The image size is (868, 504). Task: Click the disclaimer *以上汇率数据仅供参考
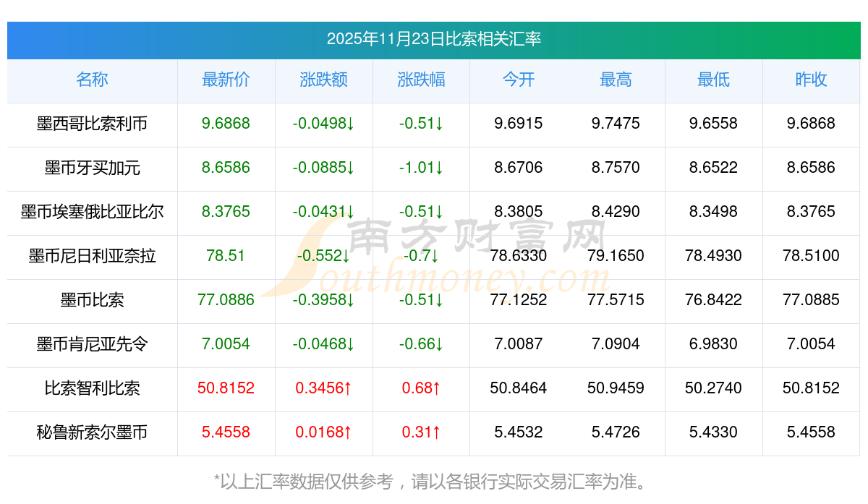pyautogui.click(x=304, y=482)
